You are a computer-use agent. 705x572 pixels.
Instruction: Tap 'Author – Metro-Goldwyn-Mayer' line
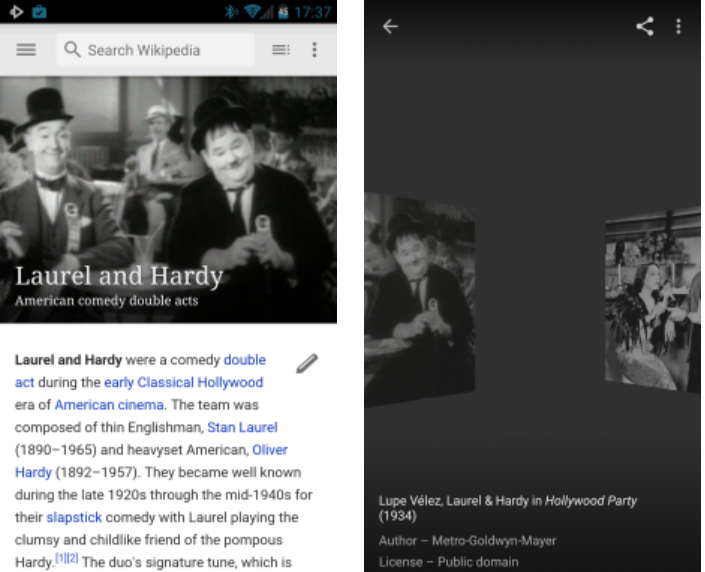pos(467,541)
